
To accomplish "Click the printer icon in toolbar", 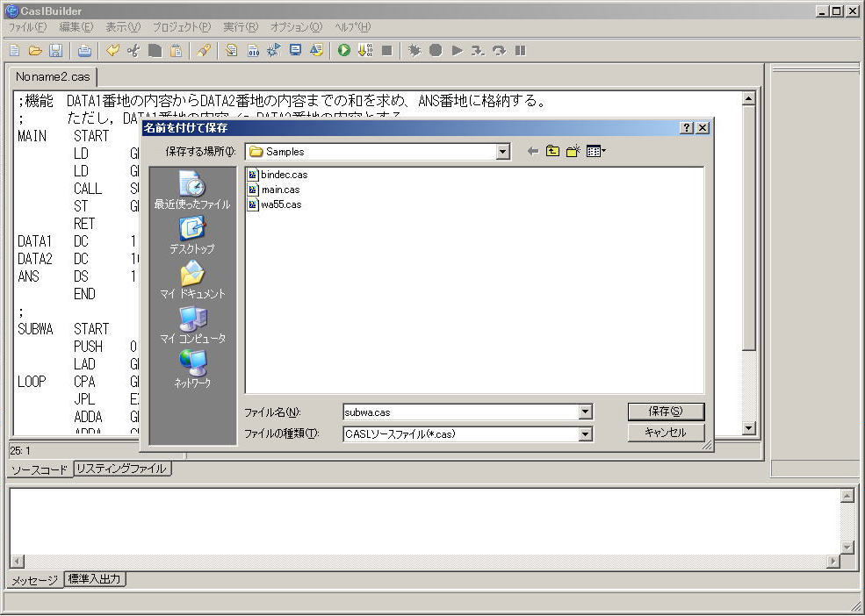I will click(x=83, y=51).
